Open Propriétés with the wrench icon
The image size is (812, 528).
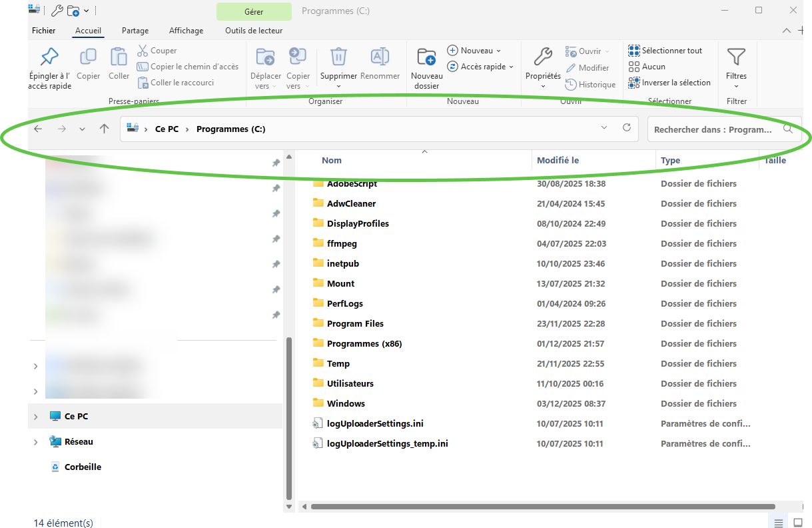[x=543, y=57]
